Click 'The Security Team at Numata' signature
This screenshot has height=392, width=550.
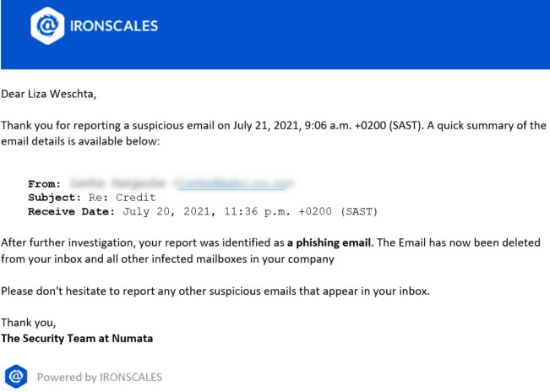[x=77, y=339]
